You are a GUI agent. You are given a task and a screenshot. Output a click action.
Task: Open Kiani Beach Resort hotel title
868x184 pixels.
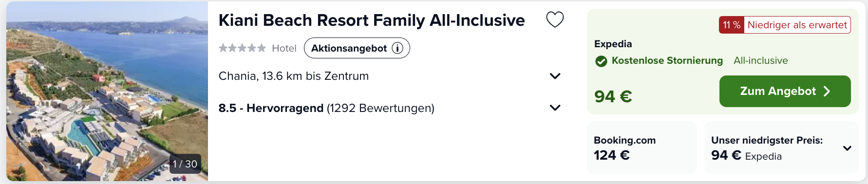tap(372, 20)
